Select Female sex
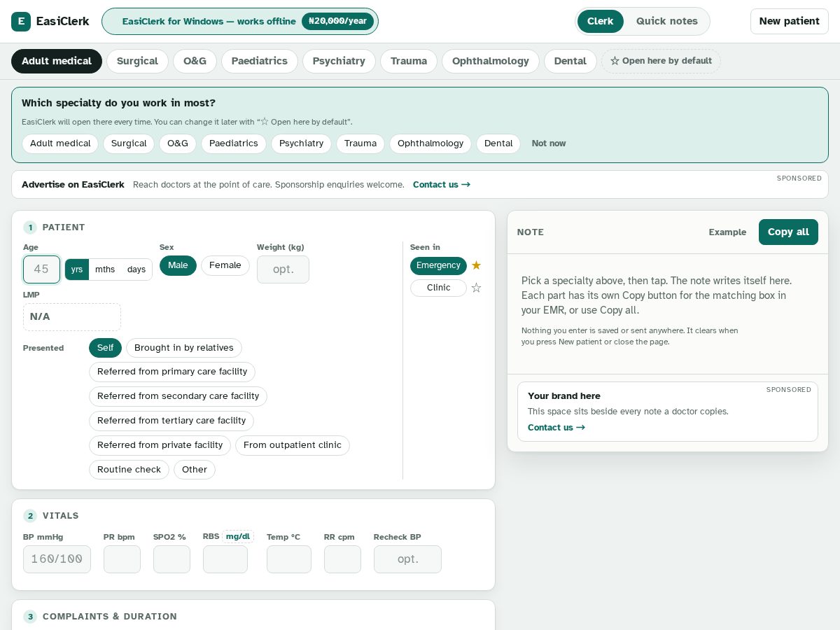The width and height of the screenshot is (840, 630). (225, 265)
